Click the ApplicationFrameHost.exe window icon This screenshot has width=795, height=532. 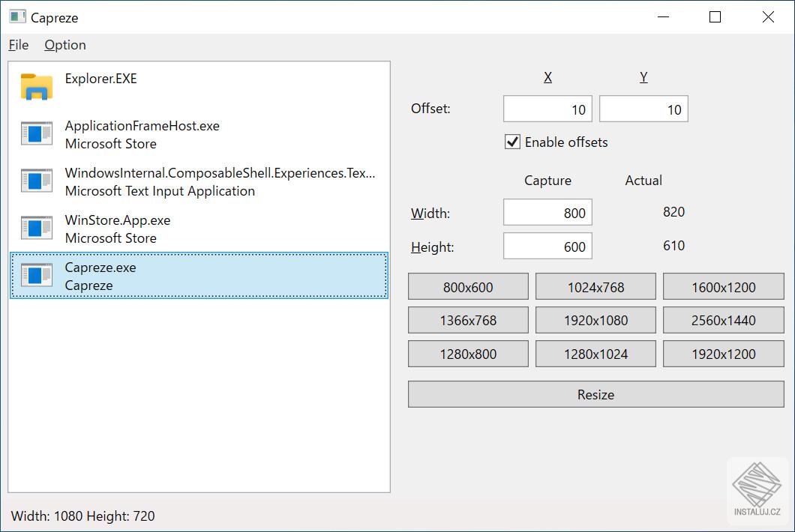tap(37, 134)
